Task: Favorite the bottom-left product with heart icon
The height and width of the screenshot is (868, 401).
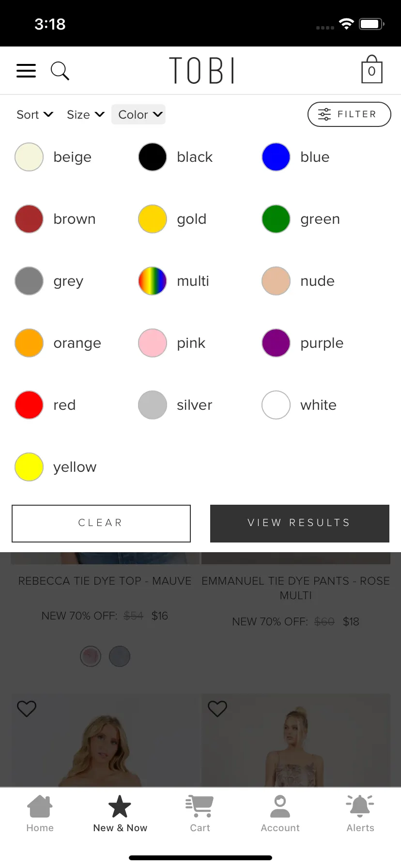Action: point(27,709)
